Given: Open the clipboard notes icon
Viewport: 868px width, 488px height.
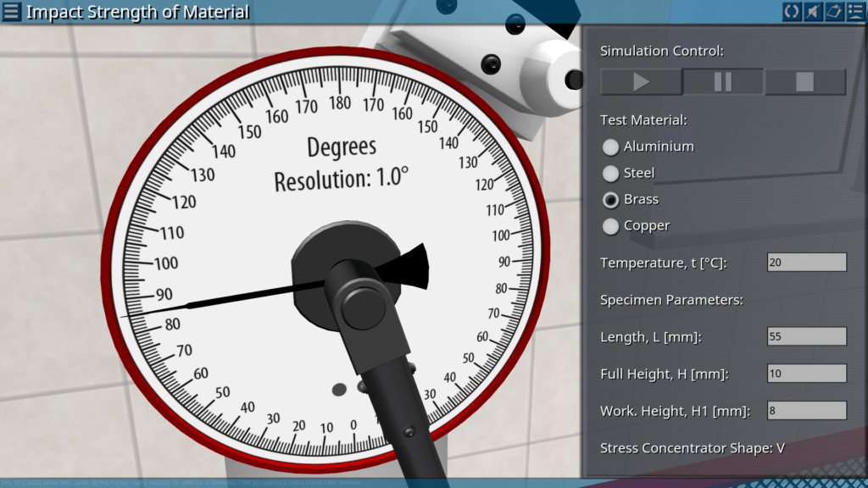Looking at the screenshot, I should coord(834,12).
